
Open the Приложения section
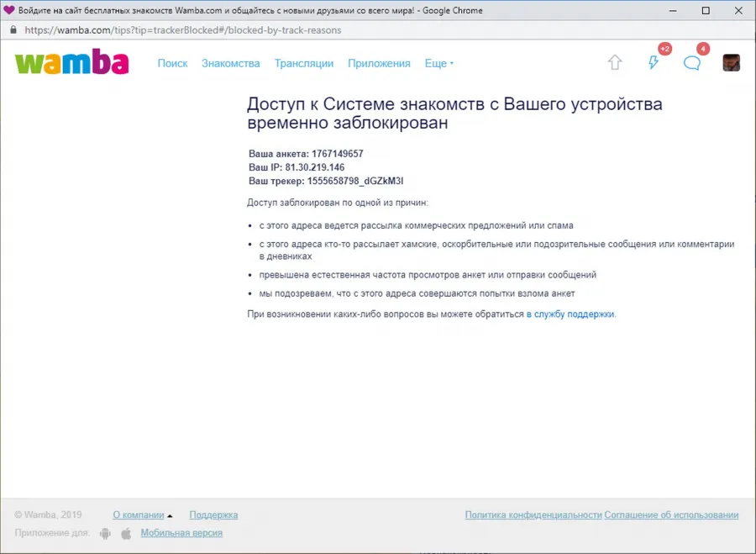pos(379,63)
